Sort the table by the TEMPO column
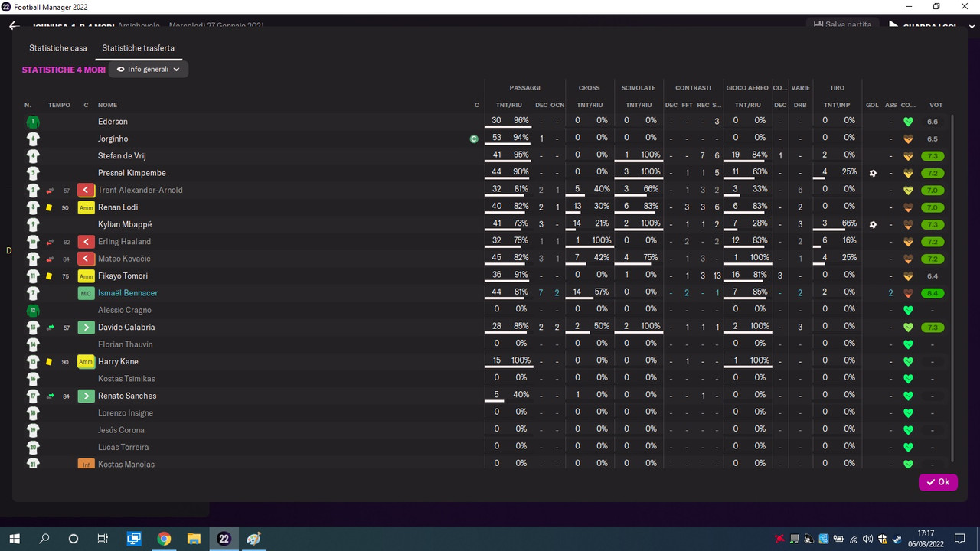Viewport: 980px width, 551px height. [59, 105]
